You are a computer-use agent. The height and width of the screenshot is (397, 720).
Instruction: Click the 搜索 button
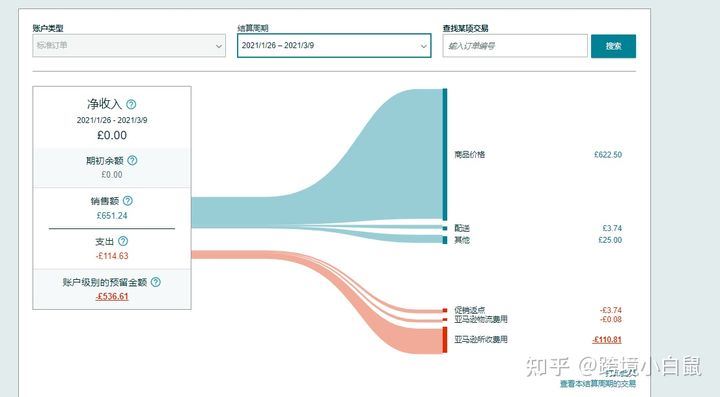(613, 46)
